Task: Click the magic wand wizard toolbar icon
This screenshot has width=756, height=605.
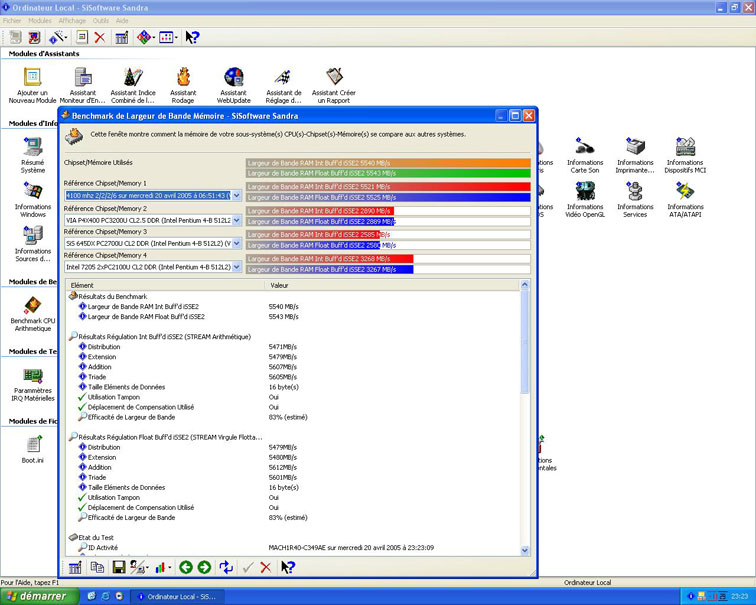Action: point(56,37)
